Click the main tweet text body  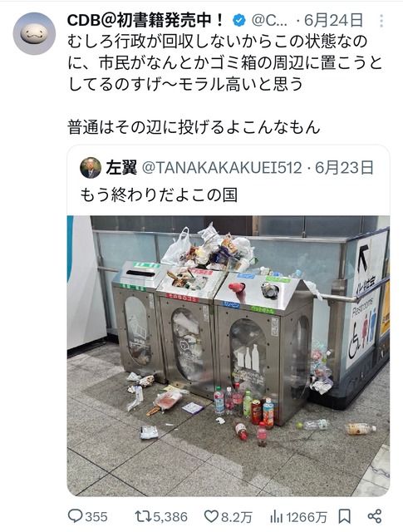225,85
